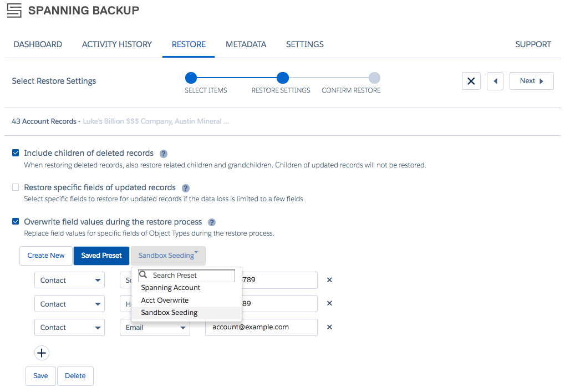Viewport: 565px width, 392px height.
Task: Save the overwrite preset
Action: coord(40,376)
